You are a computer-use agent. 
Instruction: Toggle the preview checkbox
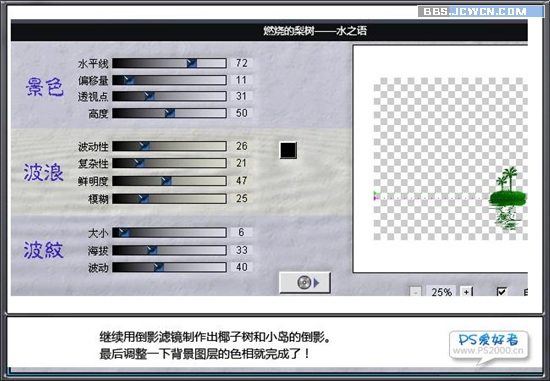coord(502,292)
